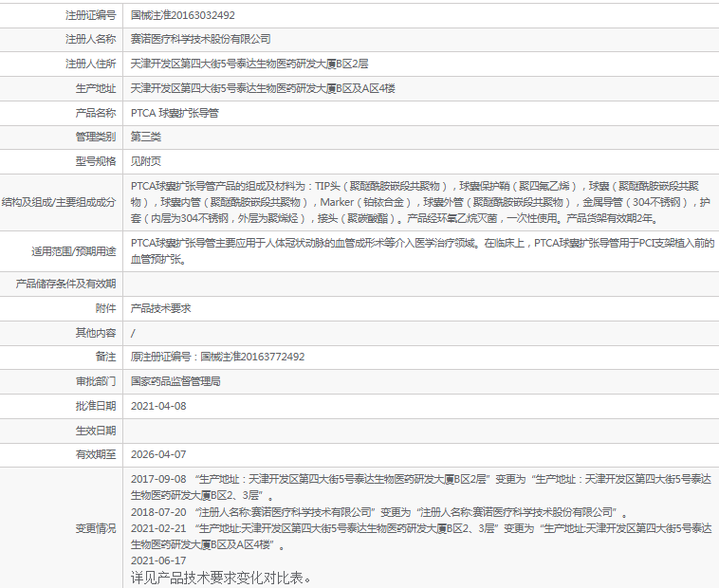The image size is (719, 588).
Task: Click the label 有效期至
Action: pyautogui.click(x=96, y=454)
